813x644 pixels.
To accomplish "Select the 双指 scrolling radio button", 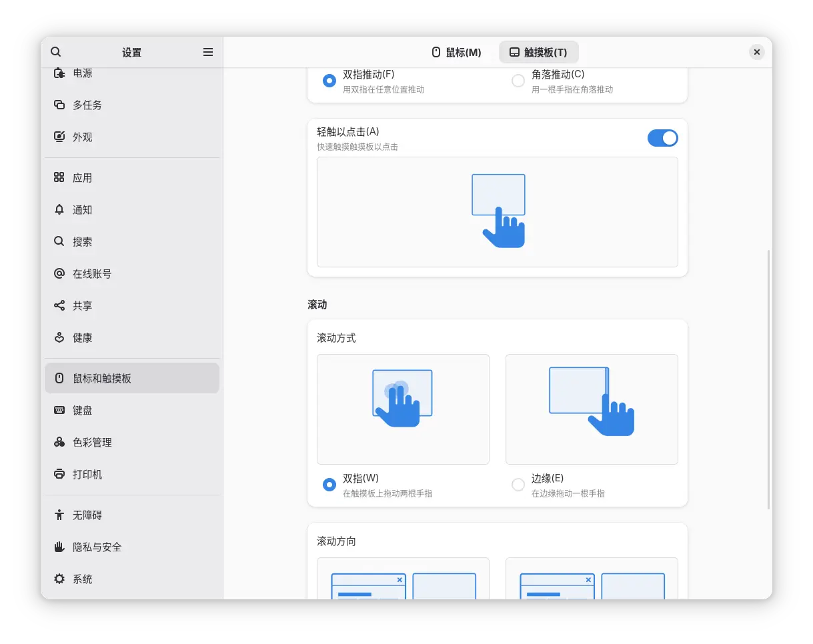I will pos(329,485).
